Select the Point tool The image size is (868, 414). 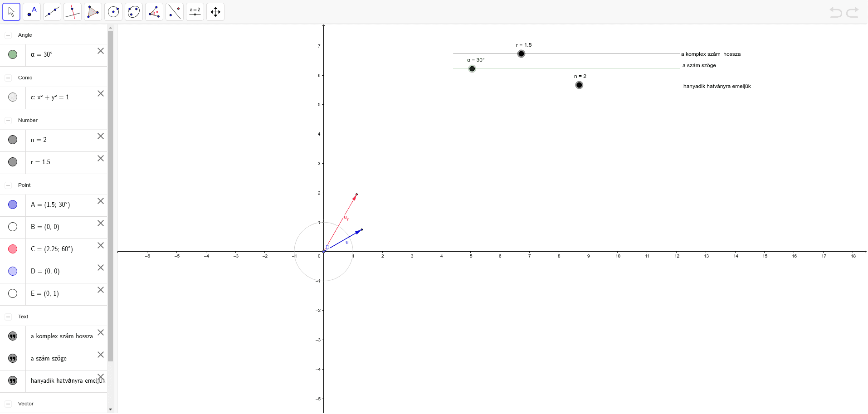coord(32,11)
